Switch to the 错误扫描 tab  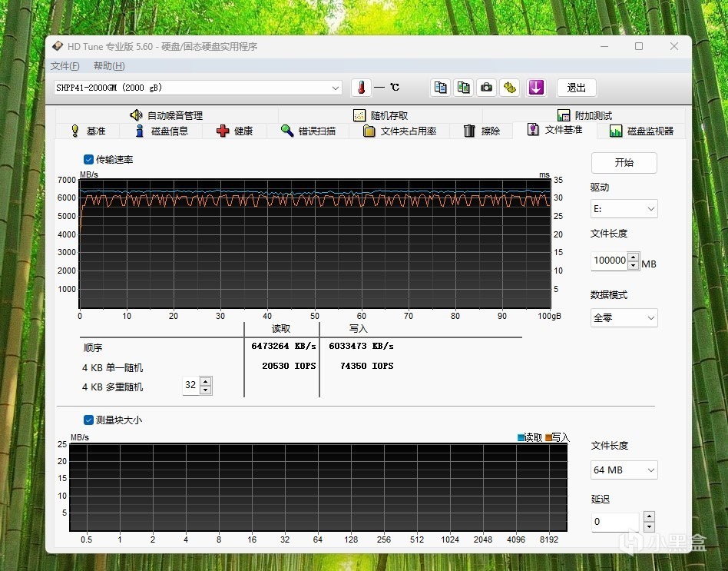[x=308, y=131]
